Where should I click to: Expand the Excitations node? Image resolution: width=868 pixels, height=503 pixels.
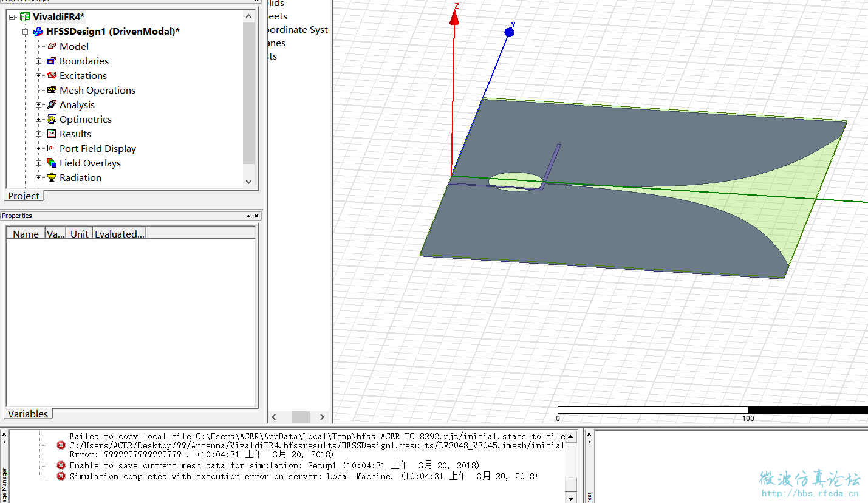(39, 75)
